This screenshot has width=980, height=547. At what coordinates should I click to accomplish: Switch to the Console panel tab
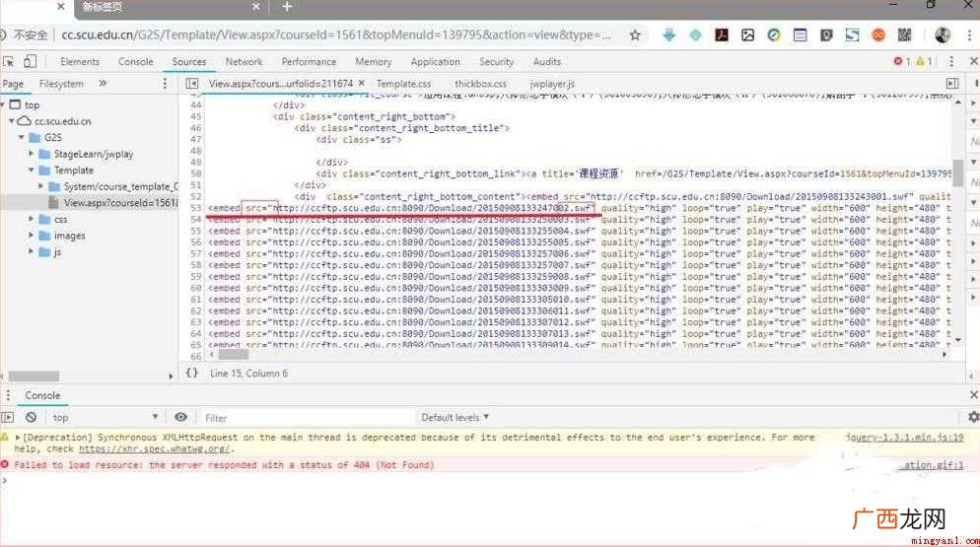(x=136, y=61)
